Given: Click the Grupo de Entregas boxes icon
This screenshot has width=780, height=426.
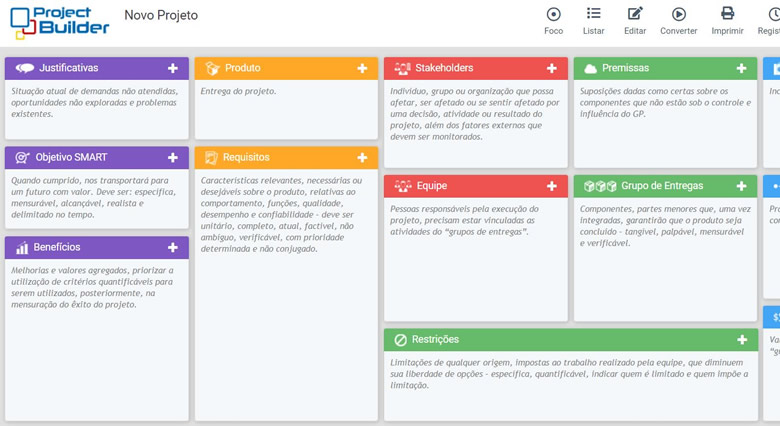Looking at the screenshot, I should (600, 186).
